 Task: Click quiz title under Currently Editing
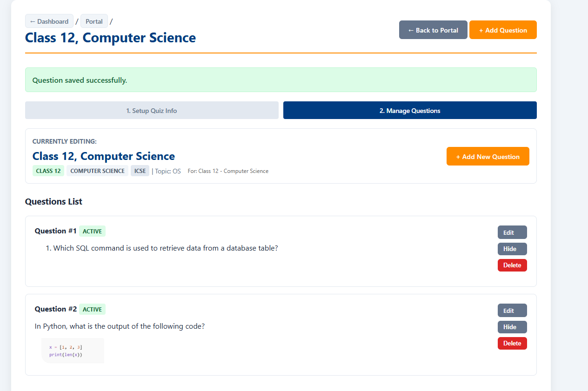tap(104, 156)
